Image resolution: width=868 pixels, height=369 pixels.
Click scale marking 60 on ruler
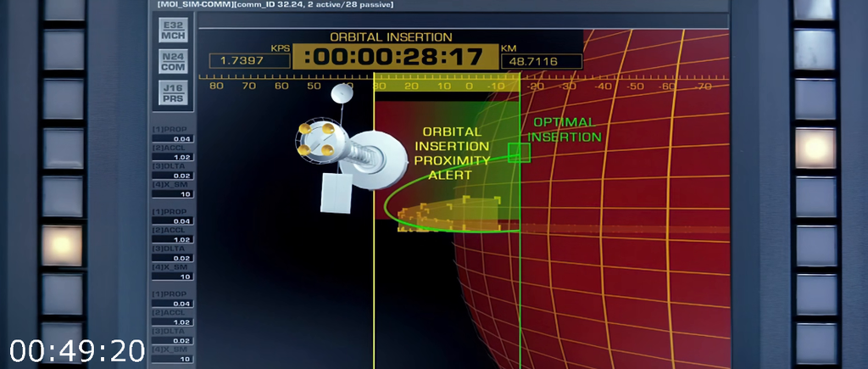pos(281,86)
